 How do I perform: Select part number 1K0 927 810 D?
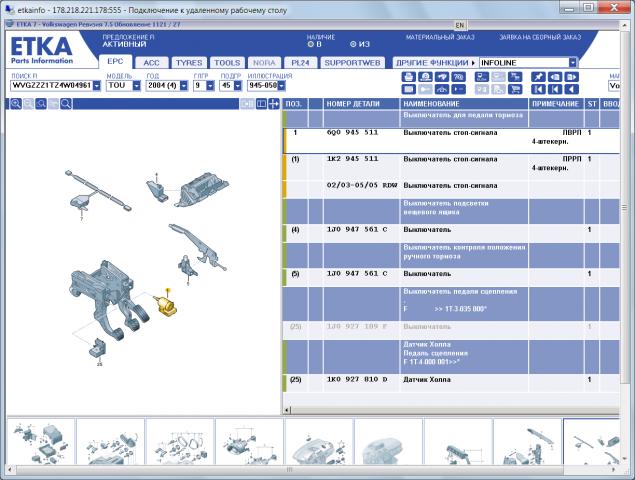pos(357,380)
